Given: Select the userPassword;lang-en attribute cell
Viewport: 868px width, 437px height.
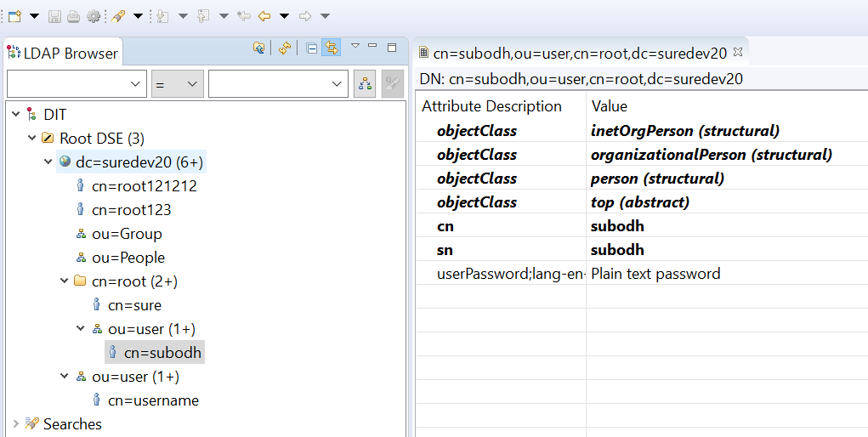Looking at the screenshot, I should point(501,274).
